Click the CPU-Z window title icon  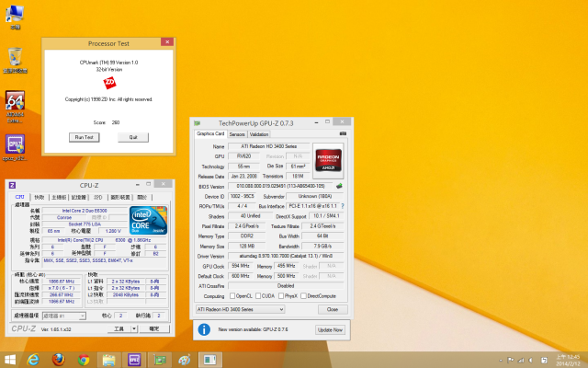coord(12,185)
